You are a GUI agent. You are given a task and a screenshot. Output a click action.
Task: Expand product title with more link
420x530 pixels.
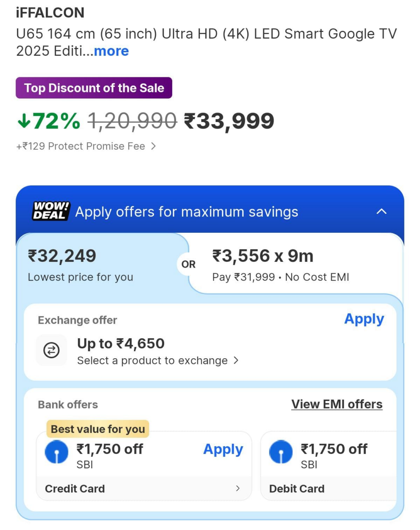click(x=111, y=51)
